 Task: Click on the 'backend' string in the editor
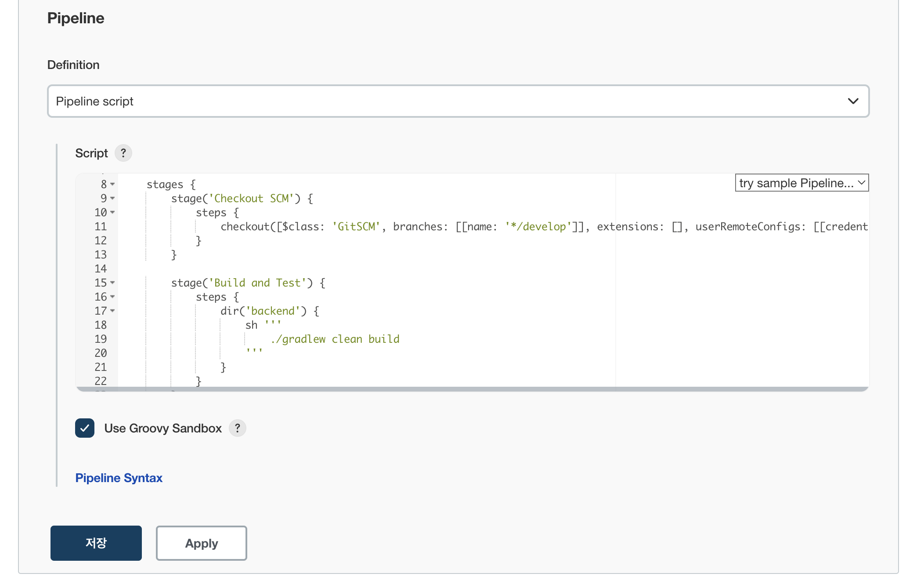coord(272,311)
